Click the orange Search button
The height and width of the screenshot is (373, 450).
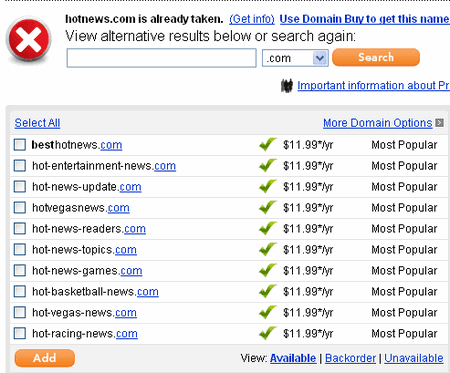click(x=376, y=57)
